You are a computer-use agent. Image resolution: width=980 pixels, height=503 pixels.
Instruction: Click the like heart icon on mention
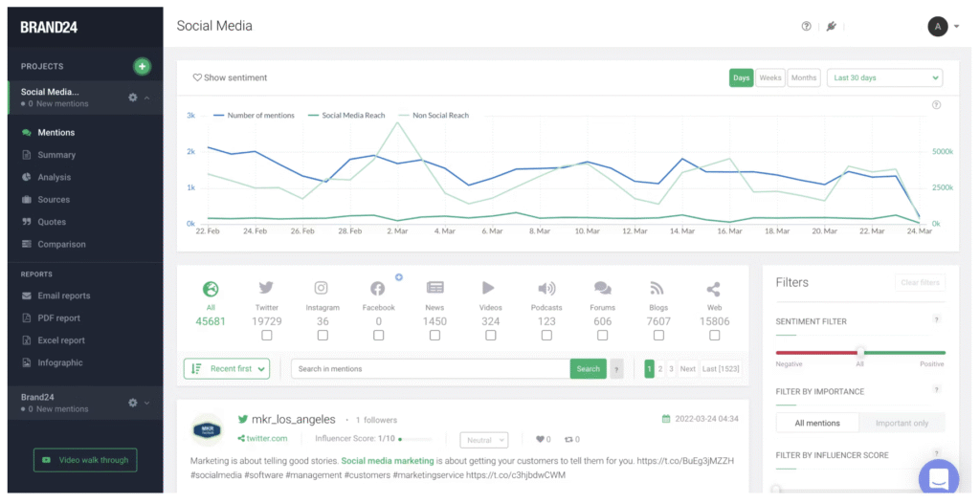[540, 439]
